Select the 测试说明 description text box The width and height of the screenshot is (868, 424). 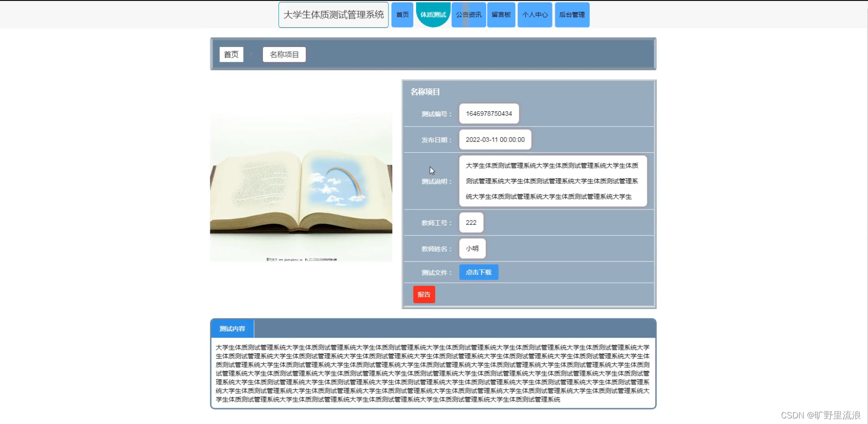point(553,181)
